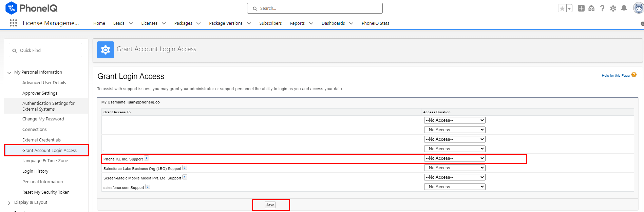Open Reset My Security Token

pos(46,192)
